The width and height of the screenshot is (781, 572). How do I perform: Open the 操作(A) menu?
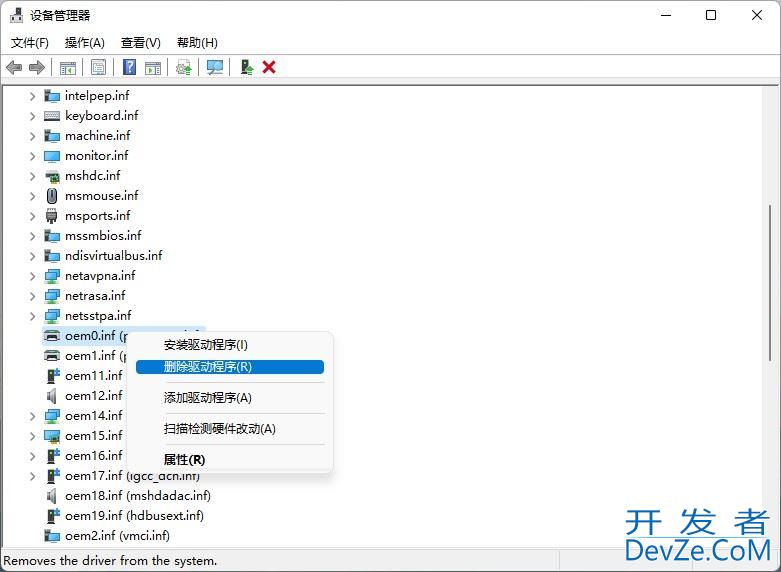85,43
